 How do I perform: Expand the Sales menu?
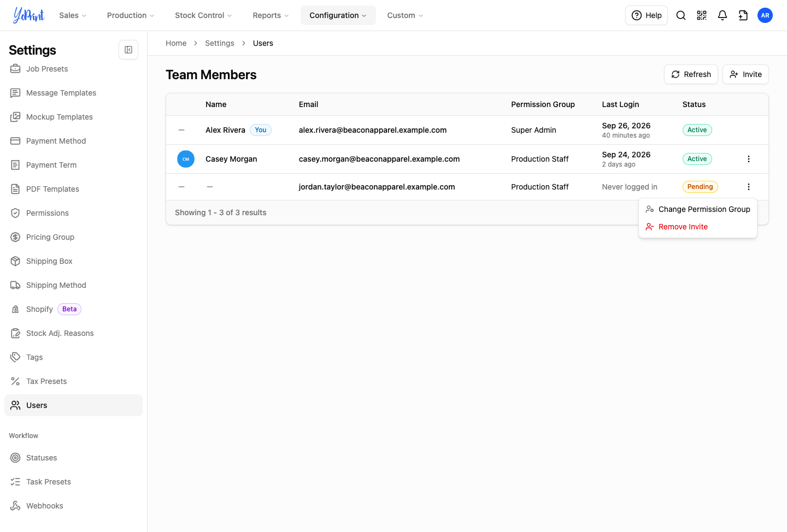(x=73, y=15)
